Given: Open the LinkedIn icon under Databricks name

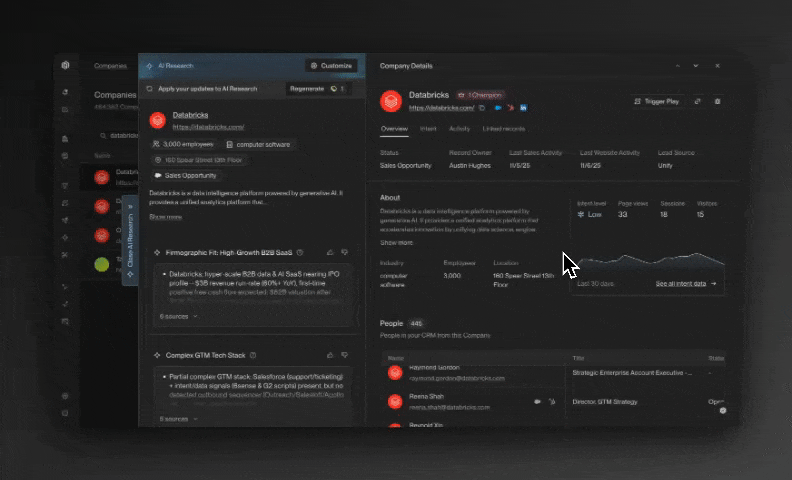Looking at the screenshot, I should [x=523, y=108].
